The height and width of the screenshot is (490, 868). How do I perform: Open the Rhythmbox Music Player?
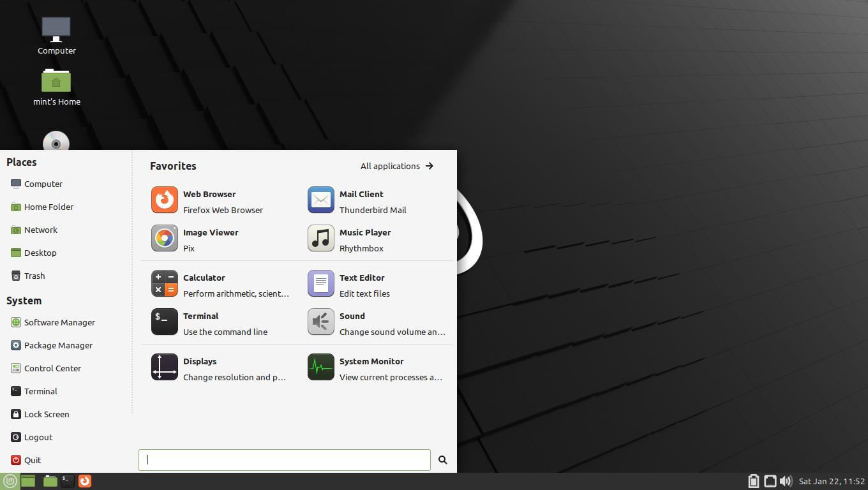(365, 239)
